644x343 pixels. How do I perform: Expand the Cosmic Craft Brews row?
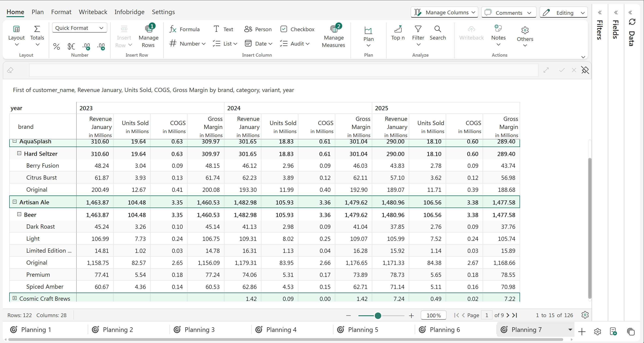coord(15,298)
